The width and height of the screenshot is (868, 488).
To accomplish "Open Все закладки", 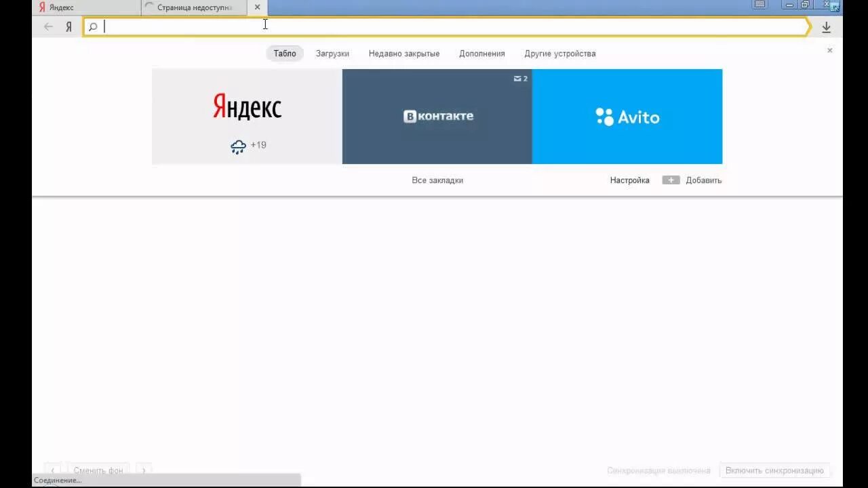I will [437, 180].
